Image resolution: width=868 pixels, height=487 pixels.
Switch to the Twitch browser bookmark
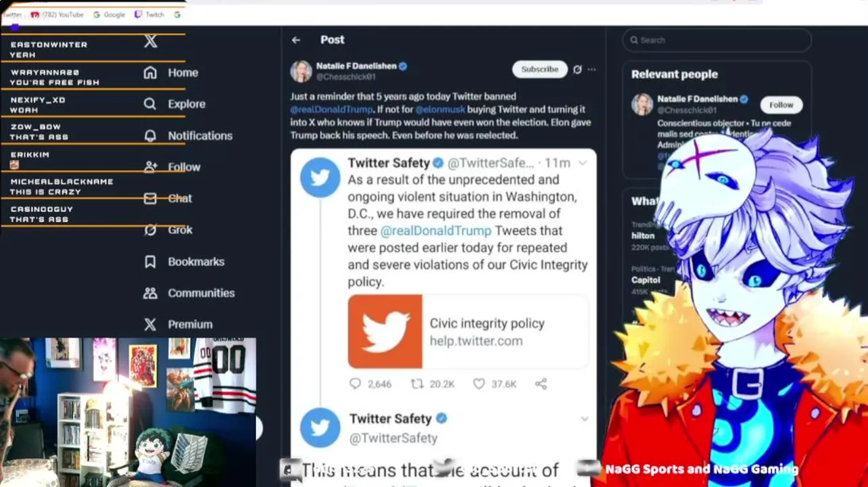[149, 14]
